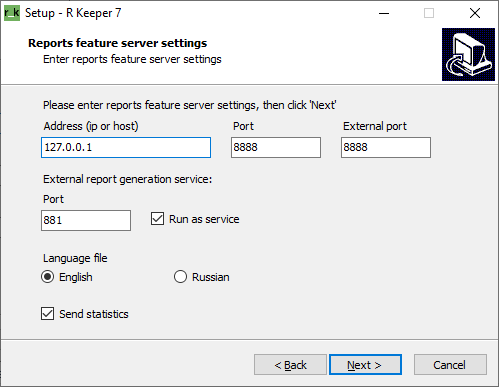Close the Setup window with X
The image size is (499, 387).
point(475,13)
